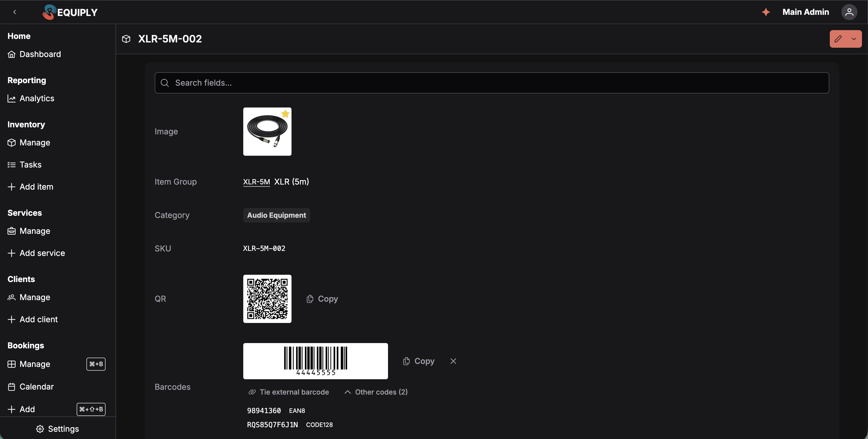Click Add item in sidebar
The image size is (868, 439).
pos(30,187)
